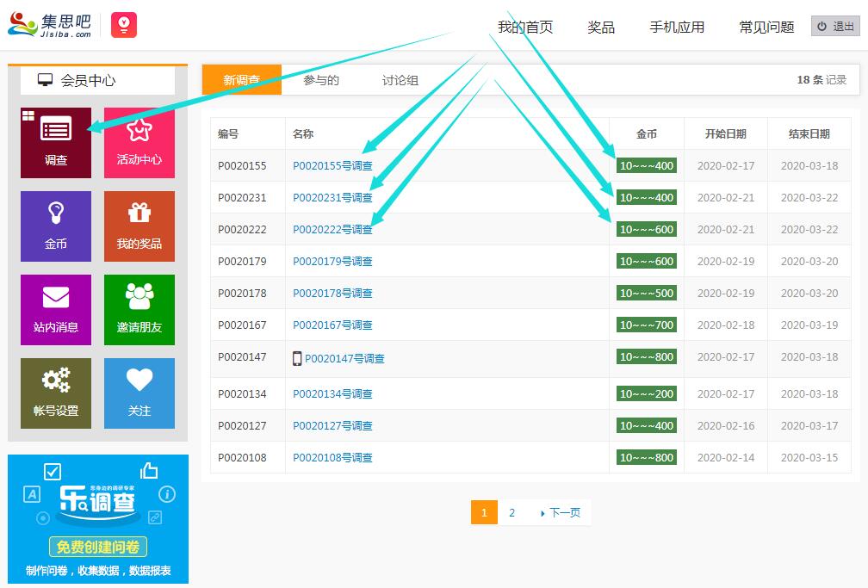868x588 pixels.
Task: Click the 退出 logout button
Action: coord(835,26)
